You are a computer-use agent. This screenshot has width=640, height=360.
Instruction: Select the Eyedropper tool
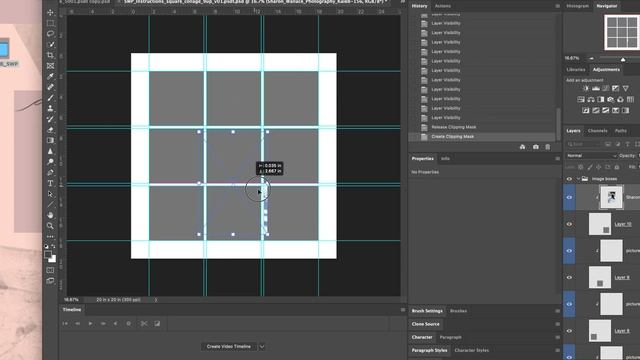click(x=50, y=76)
